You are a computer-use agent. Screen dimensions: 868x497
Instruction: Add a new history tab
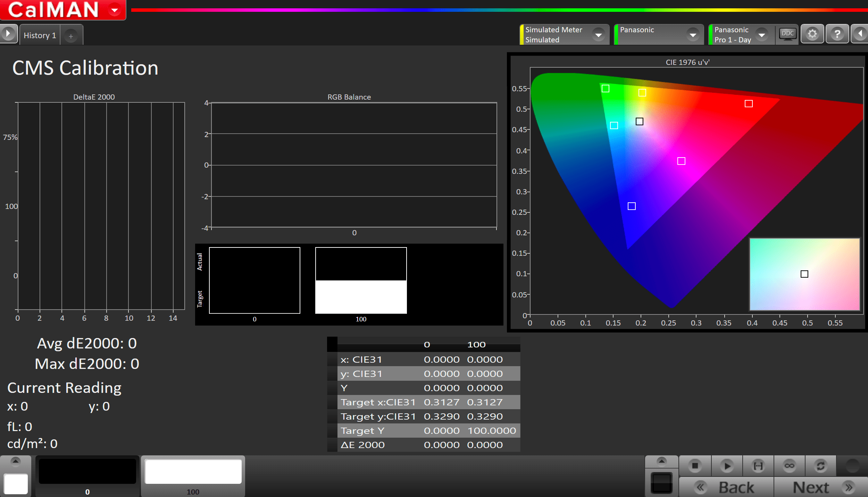71,36
